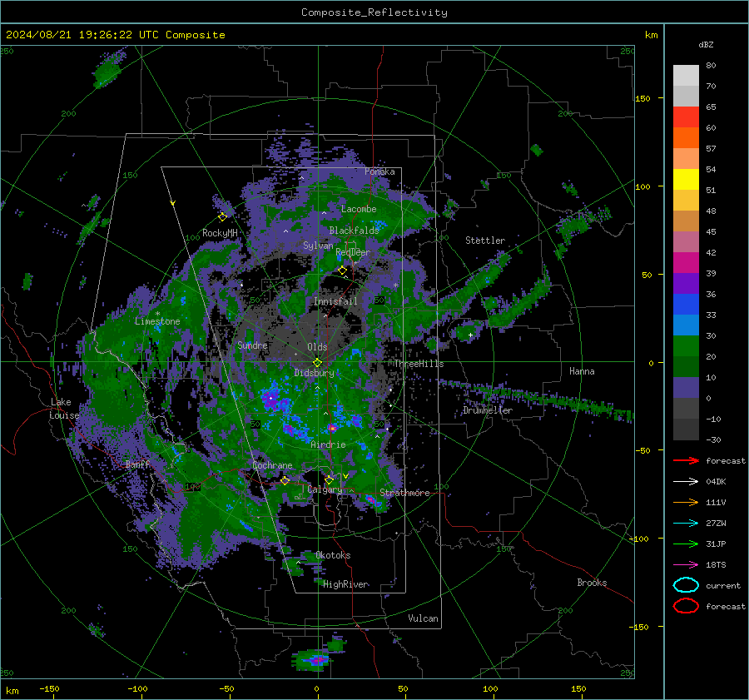This screenshot has width=749, height=700.
Task: Click the magenta 18TS arrow legend icon
Action: point(686,565)
